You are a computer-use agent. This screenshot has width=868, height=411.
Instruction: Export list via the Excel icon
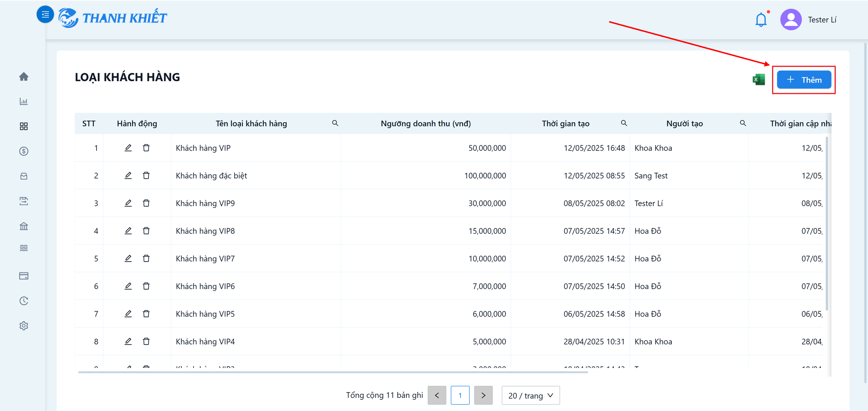(759, 79)
